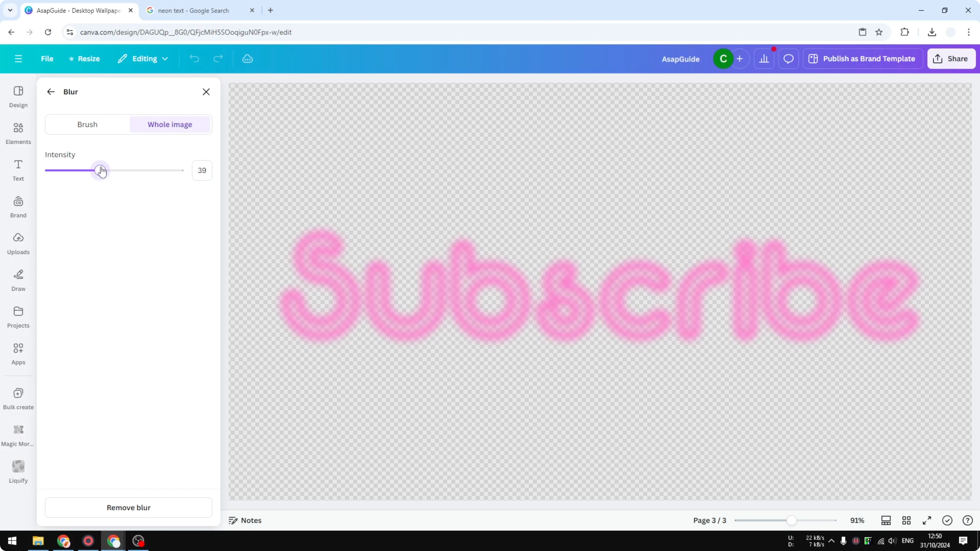Click the Undo icon in the toolbar
Viewport: 980px width, 551px height.
click(194, 59)
